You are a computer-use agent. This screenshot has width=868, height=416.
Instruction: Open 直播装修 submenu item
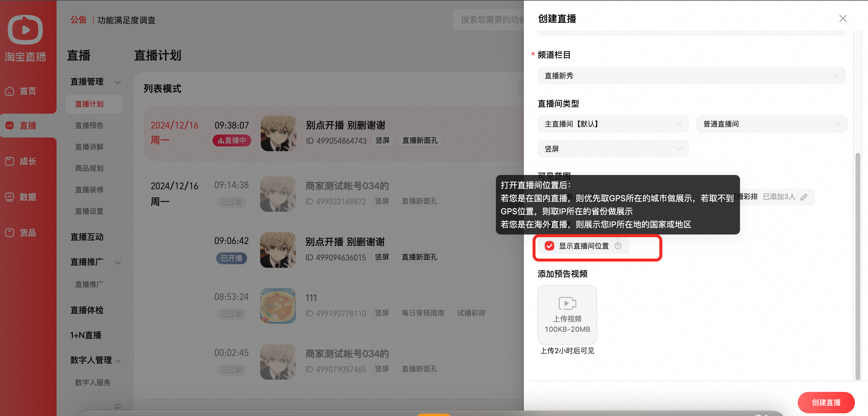click(89, 190)
